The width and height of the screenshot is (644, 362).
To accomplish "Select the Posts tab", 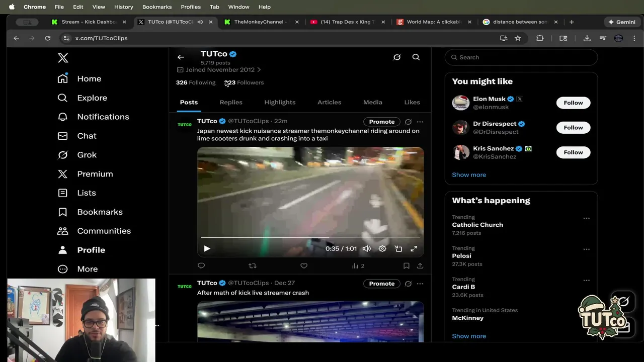I will 189,102.
